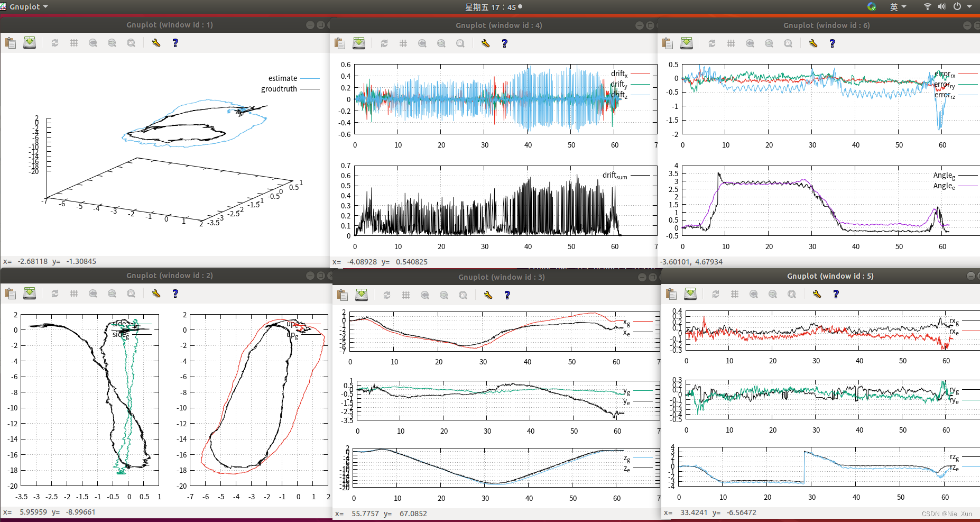The width and height of the screenshot is (980, 522).
Task: Toggle grid in Gnuplot window 1
Action: click(74, 43)
